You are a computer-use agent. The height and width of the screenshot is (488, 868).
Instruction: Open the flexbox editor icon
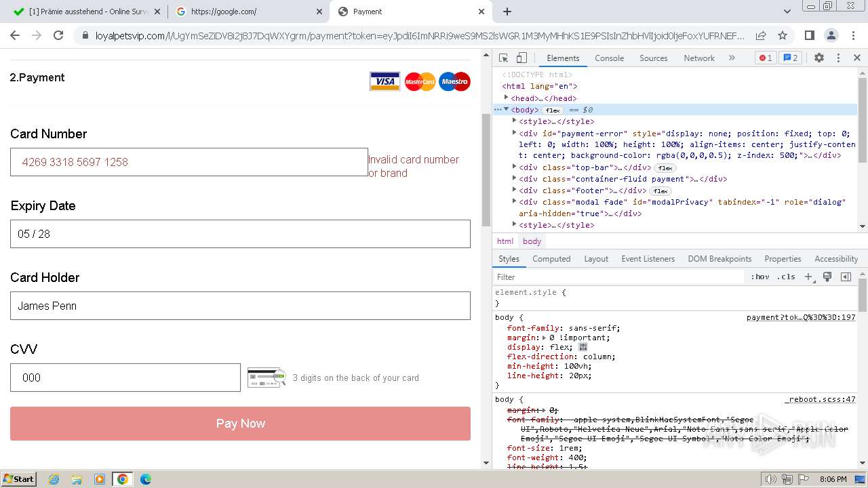tap(583, 347)
